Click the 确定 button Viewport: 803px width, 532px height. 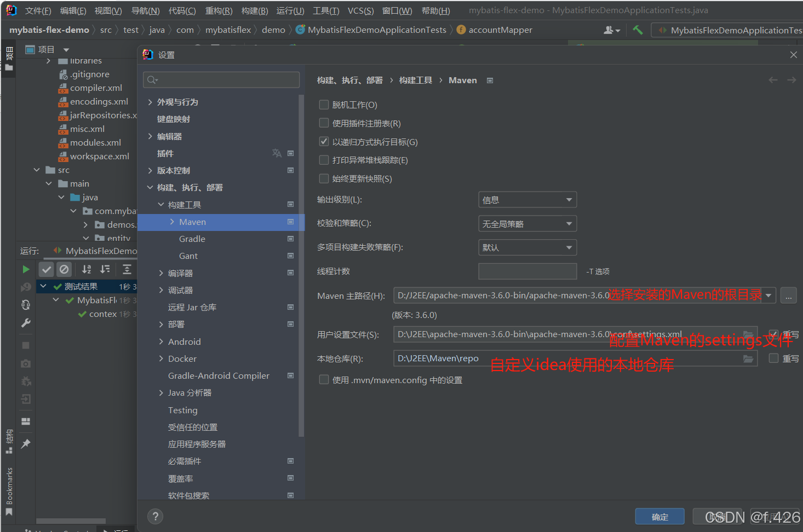(659, 517)
